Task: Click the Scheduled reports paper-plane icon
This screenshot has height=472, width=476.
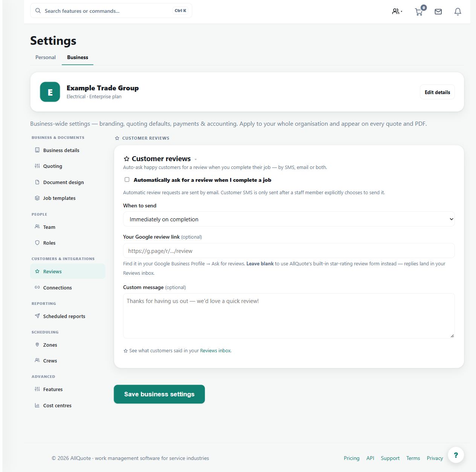Action: (37, 316)
